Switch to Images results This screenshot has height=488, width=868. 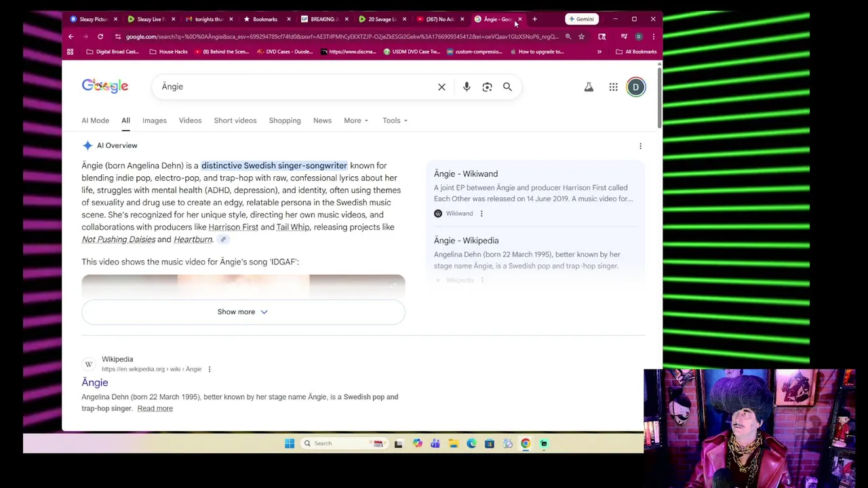click(x=154, y=121)
